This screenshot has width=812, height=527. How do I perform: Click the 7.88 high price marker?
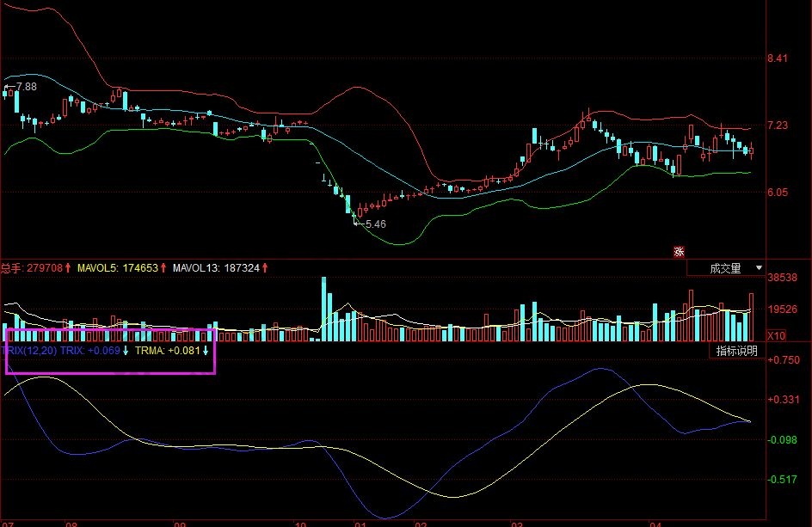[x=26, y=87]
